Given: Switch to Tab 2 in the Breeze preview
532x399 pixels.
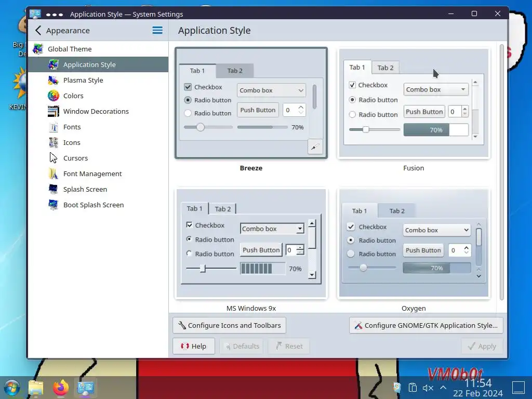Looking at the screenshot, I should point(235,71).
